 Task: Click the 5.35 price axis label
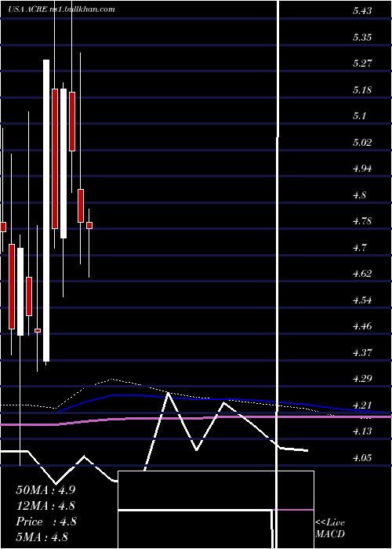(x=362, y=37)
